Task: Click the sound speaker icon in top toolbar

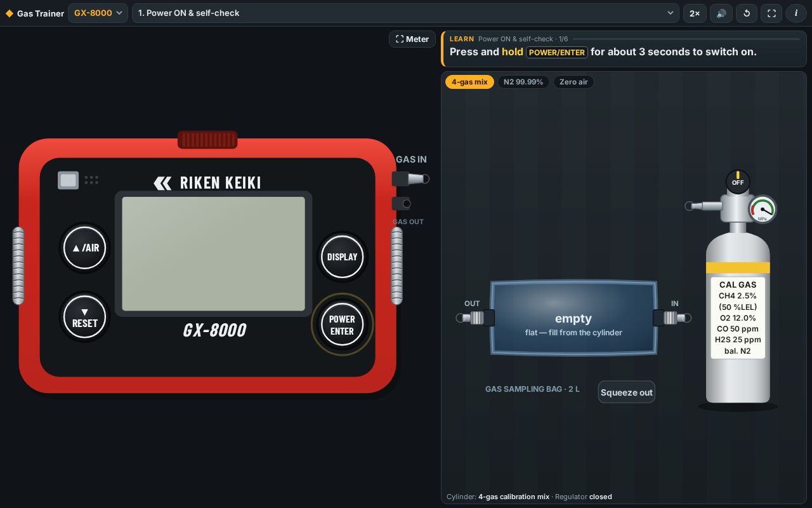Action: pyautogui.click(x=721, y=13)
